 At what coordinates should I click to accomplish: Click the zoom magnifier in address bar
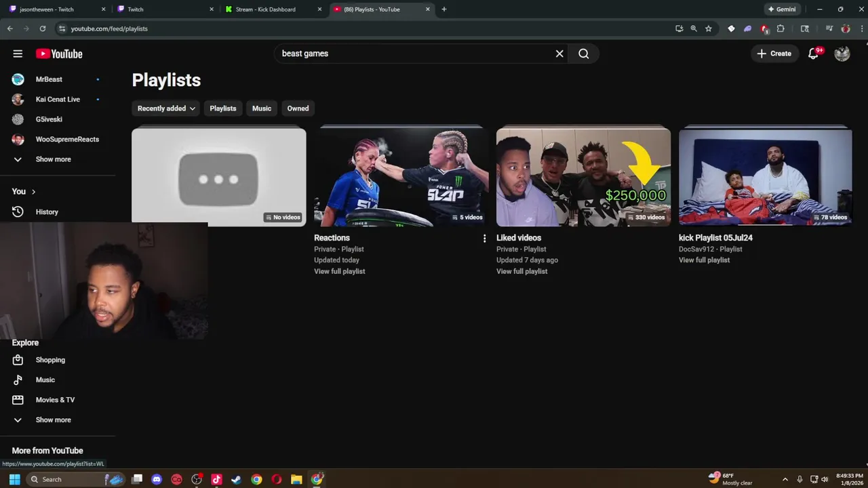pos(694,28)
